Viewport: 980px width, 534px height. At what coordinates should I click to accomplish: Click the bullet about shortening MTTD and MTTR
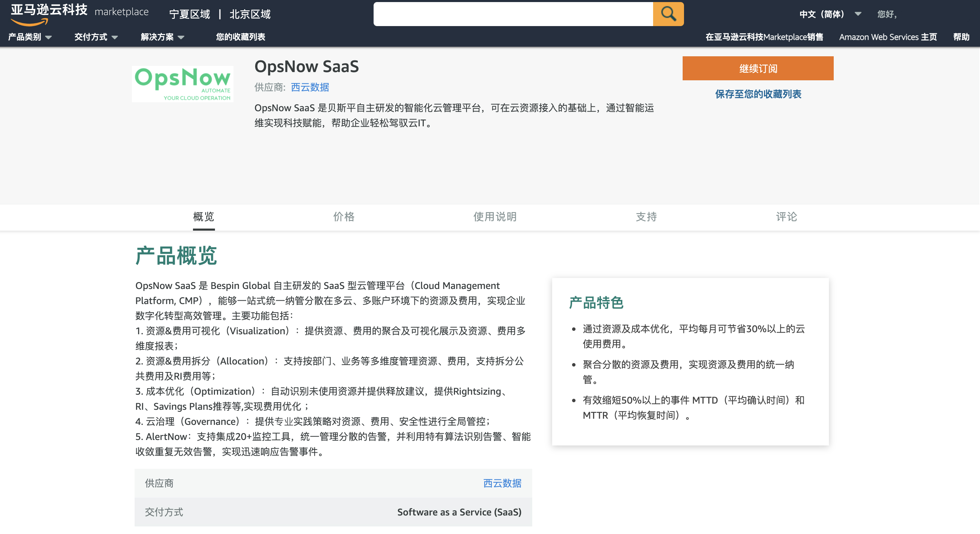693,407
